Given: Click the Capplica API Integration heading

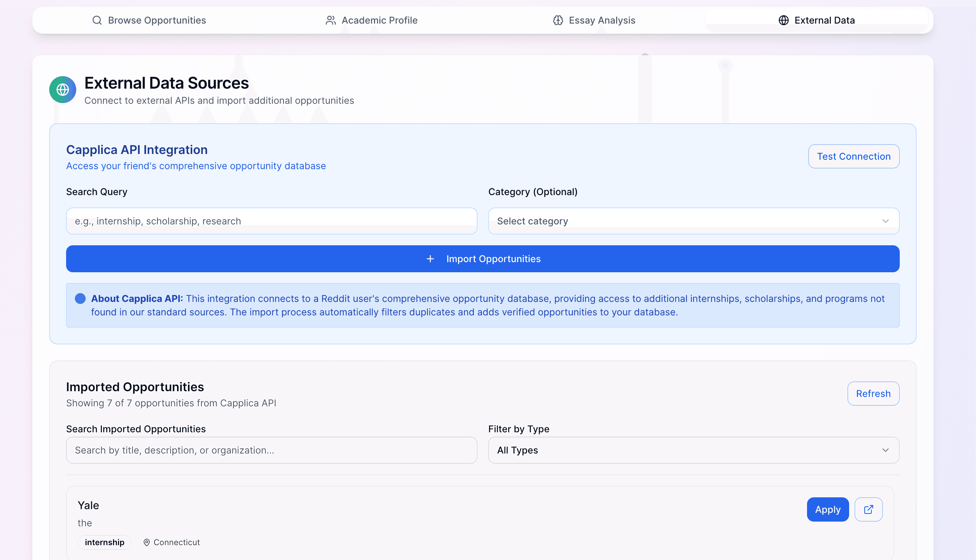Looking at the screenshot, I should (x=137, y=150).
